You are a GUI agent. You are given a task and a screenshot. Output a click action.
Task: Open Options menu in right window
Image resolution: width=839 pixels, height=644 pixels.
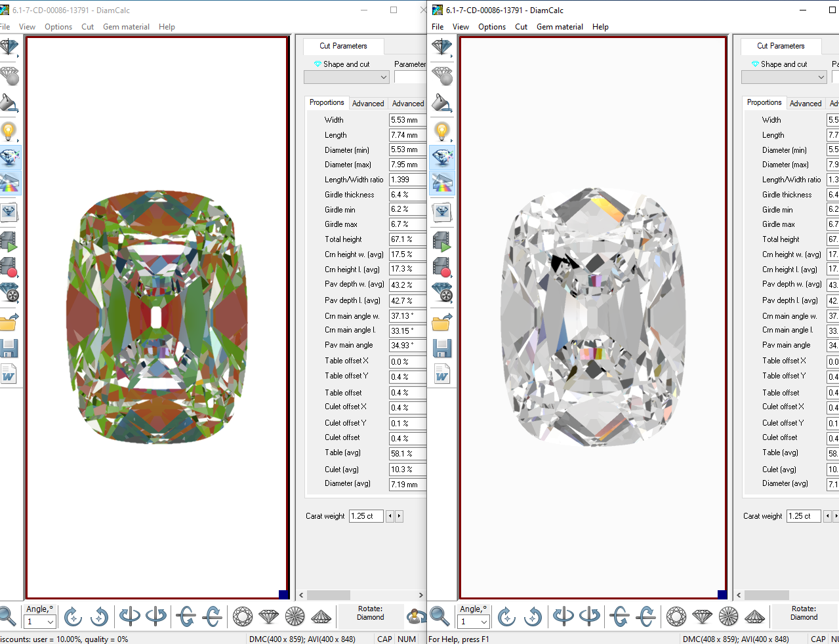(492, 27)
